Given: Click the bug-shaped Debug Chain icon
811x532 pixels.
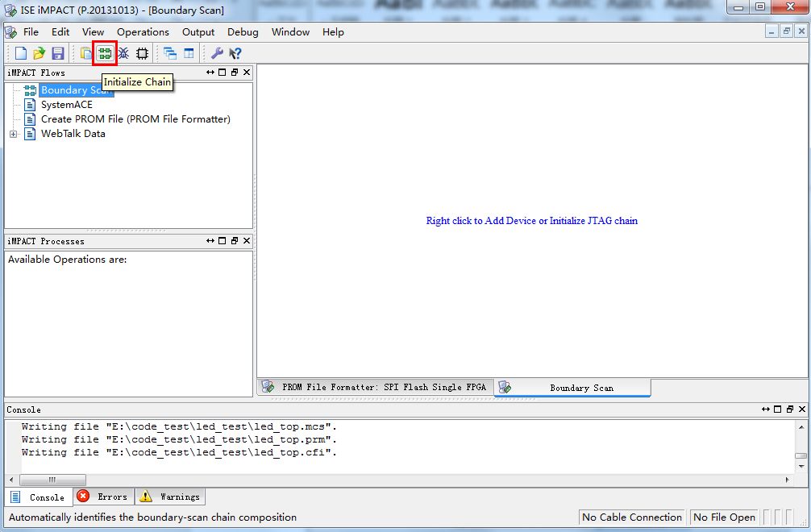Looking at the screenshot, I should click(x=123, y=53).
